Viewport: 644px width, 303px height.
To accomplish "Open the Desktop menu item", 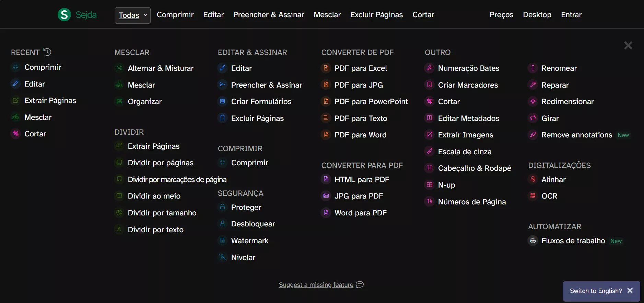I will [x=537, y=15].
